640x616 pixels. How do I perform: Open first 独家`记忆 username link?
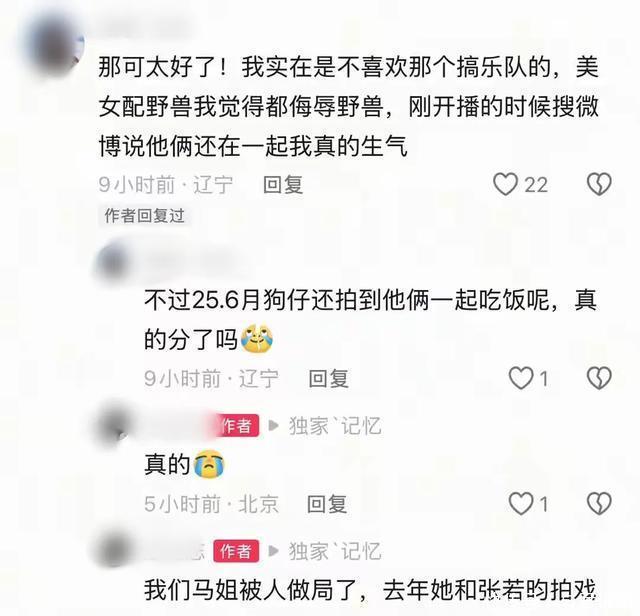click(x=335, y=426)
